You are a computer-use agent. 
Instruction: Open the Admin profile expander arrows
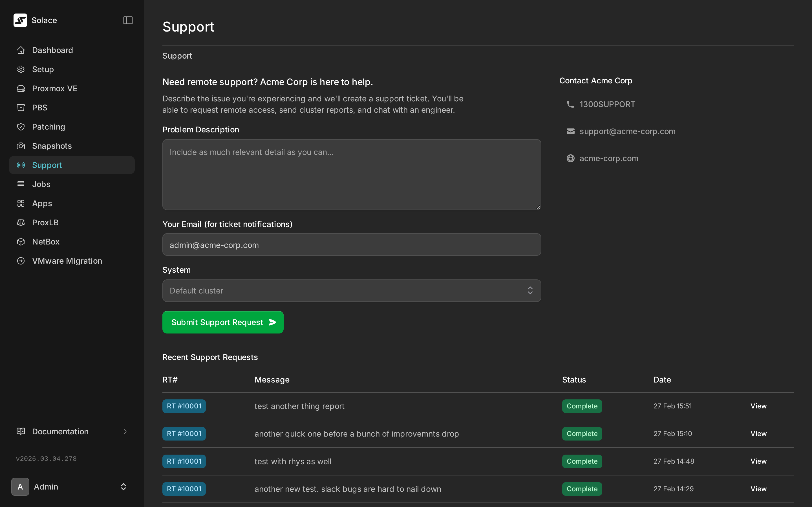[123, 486]
